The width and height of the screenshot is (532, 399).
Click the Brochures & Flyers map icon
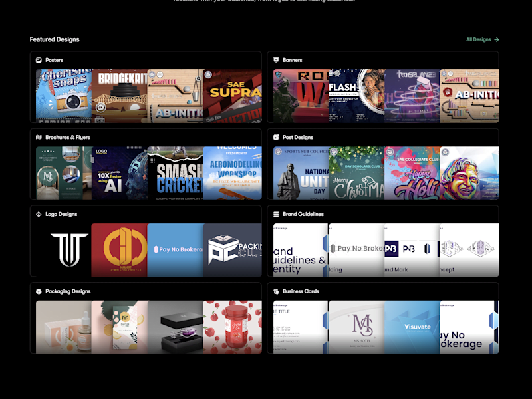click(x=39, y=138)
